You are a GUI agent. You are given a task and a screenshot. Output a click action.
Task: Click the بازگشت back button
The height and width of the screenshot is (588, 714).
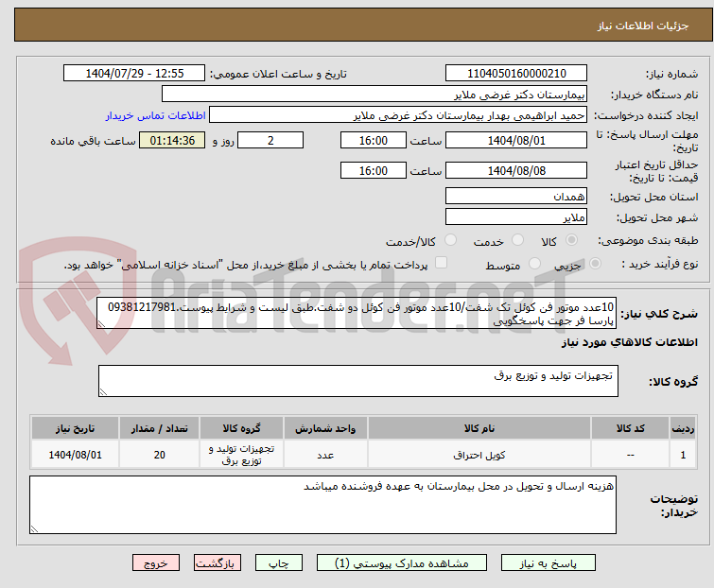click(x=218, y=563)
